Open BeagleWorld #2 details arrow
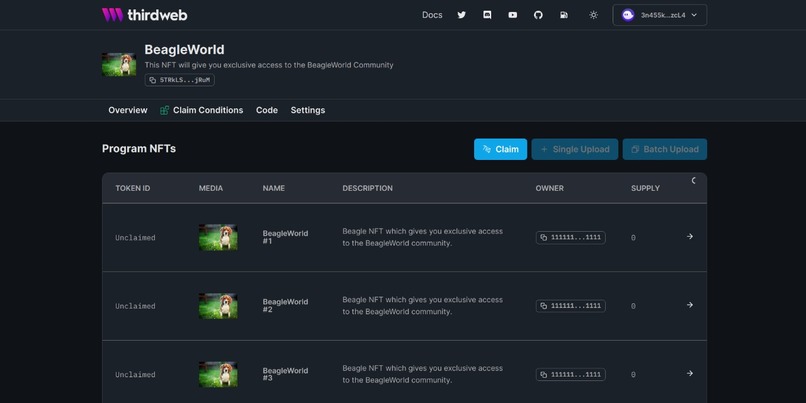The width and height of the screenshot is (806, 403). [x=690, y=305]
